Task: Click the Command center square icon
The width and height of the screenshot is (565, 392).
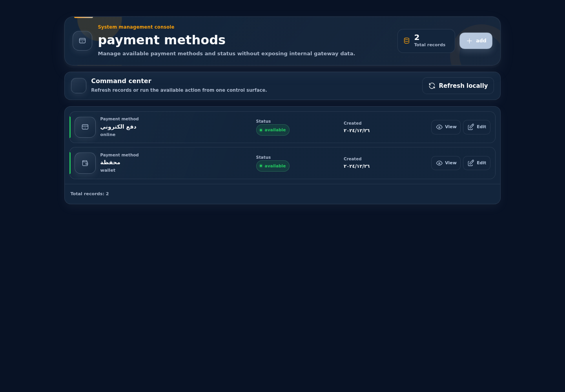Action: 78,85
